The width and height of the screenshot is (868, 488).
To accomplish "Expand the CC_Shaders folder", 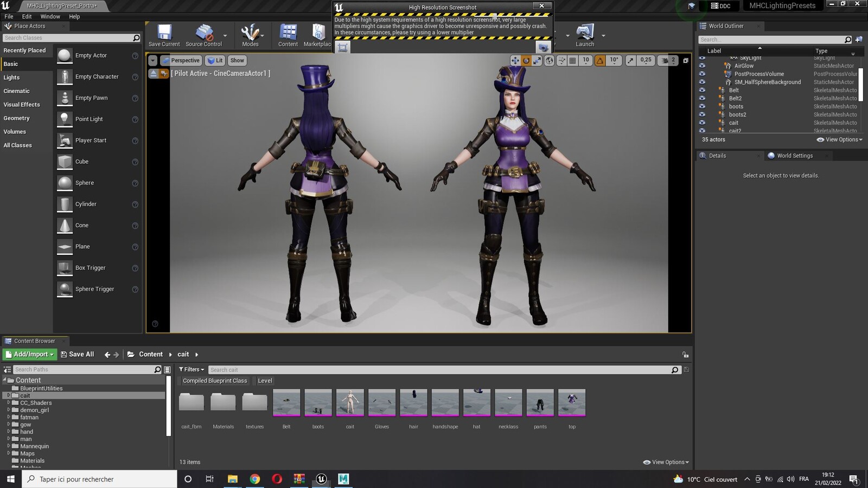I will 9,403.
